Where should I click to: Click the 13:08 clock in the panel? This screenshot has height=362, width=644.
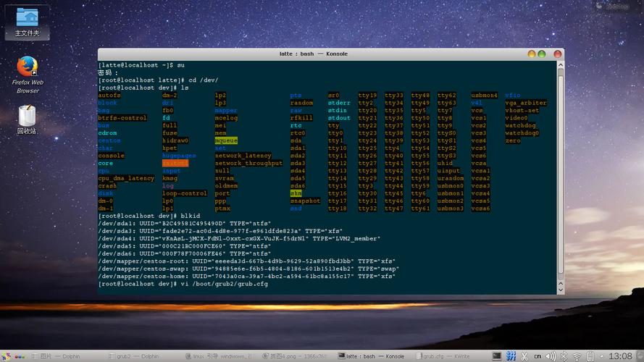tap(620, 355)
